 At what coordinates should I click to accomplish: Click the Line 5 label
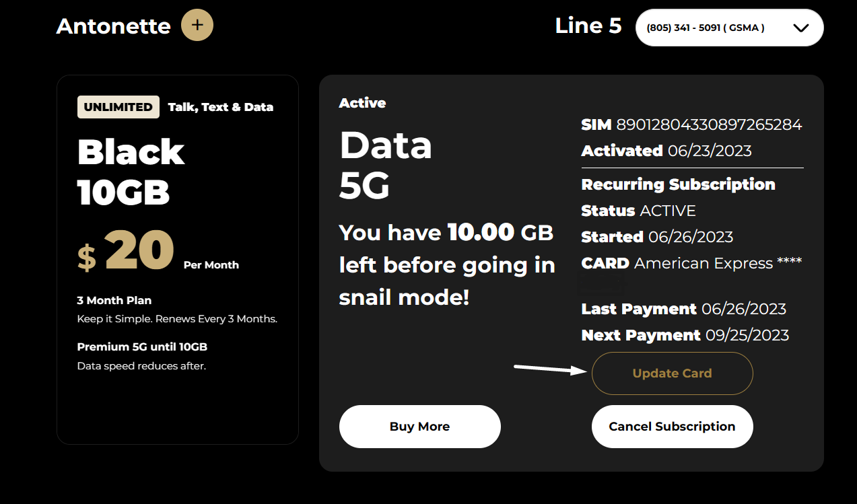588,26
